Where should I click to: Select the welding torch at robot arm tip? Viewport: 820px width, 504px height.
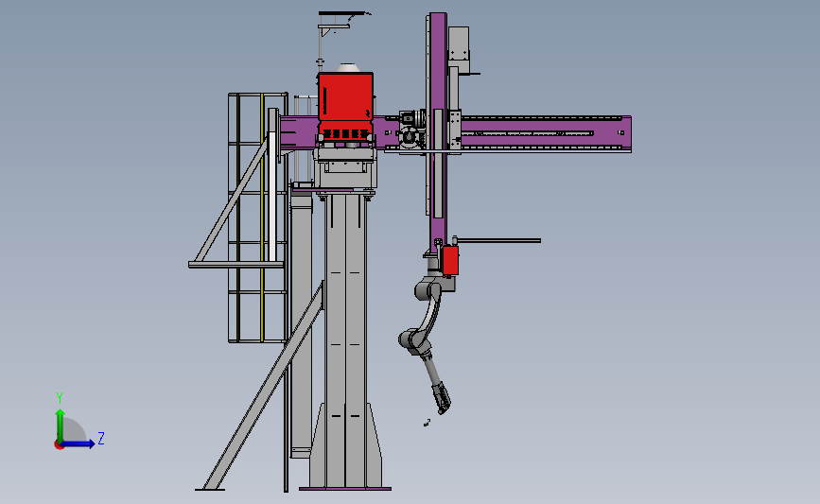click(442, 398)
